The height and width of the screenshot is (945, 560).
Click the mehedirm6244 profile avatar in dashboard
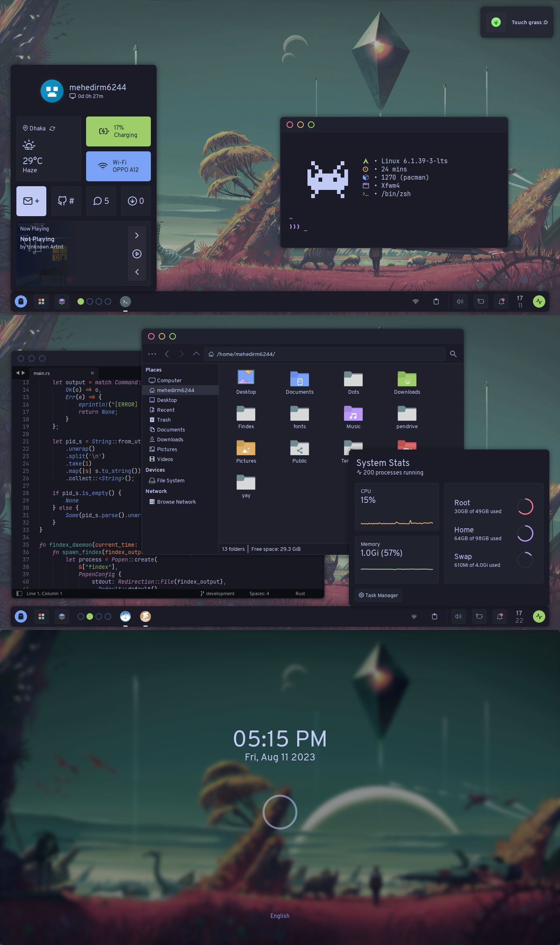tap(52, 91)
